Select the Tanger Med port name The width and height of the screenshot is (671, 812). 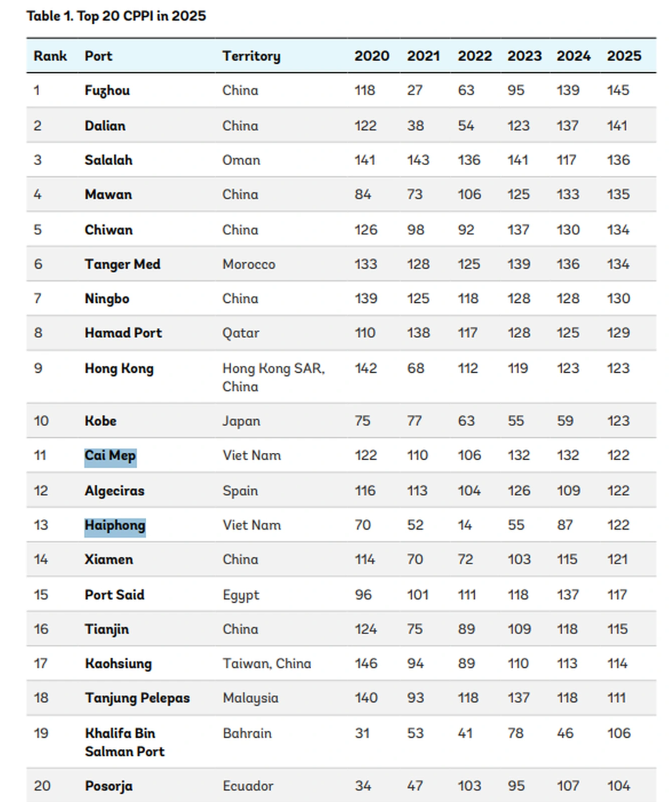click(122, 264)
